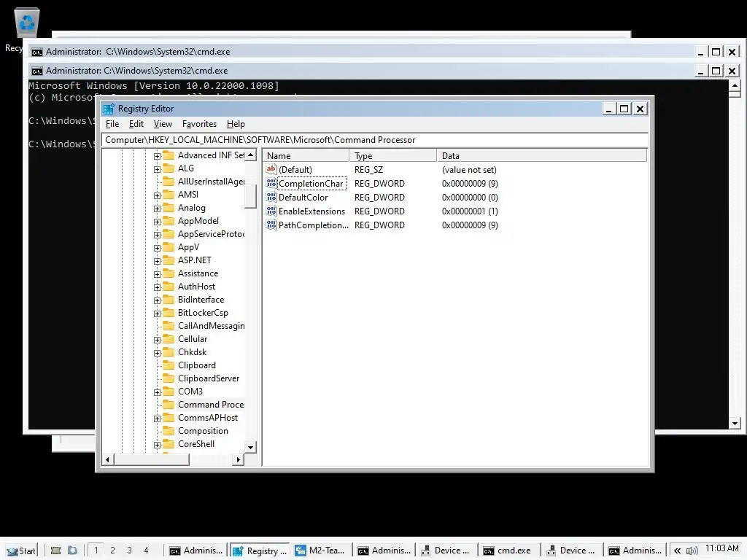Expand the ASP.NET registry key
Viewport: 747px width, 560px height.
point(158,261)
